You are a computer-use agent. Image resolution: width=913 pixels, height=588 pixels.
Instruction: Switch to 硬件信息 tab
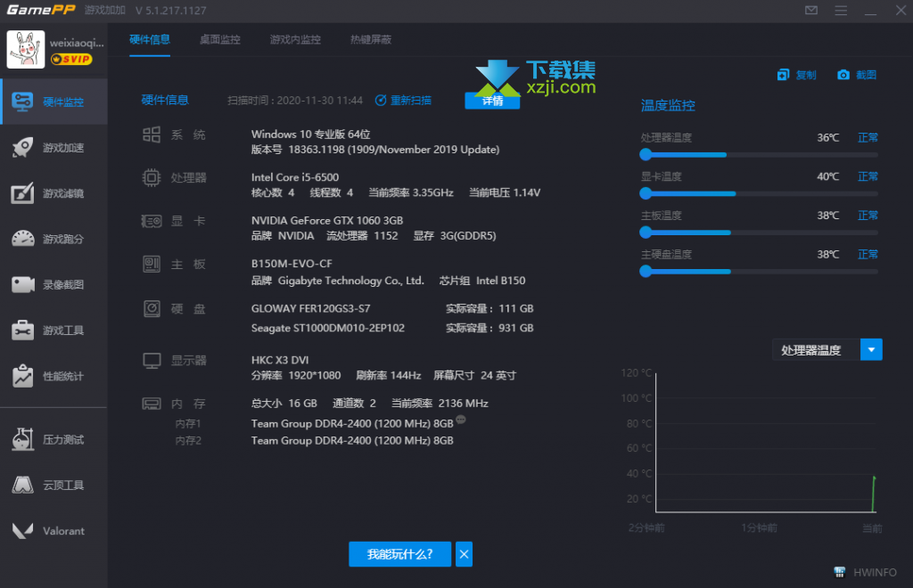150,39
